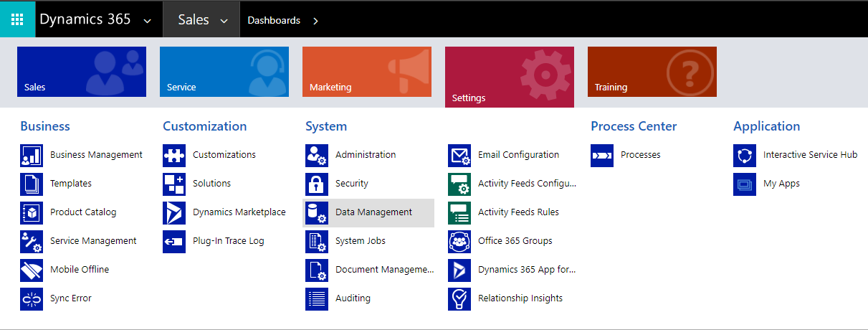868x330 pixels.
Task: Click the Activity Feeds Configuration icon
Action: click(459, 184)
